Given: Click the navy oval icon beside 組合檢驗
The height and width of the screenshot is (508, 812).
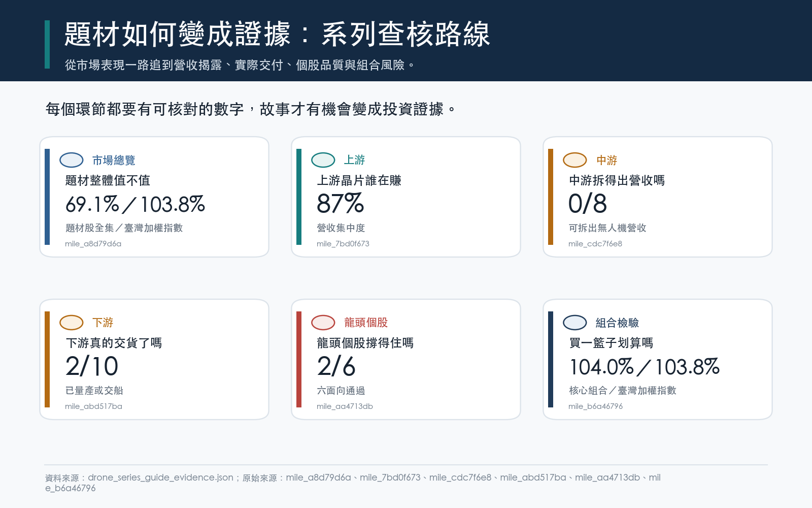Looking at the screenshot, I should pyautogui.click(x=575, y=323).
